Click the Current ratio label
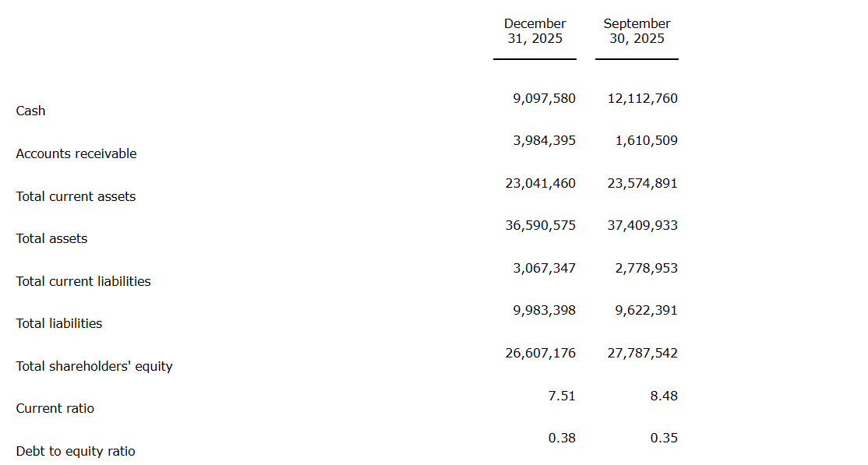 pos(55,409)
